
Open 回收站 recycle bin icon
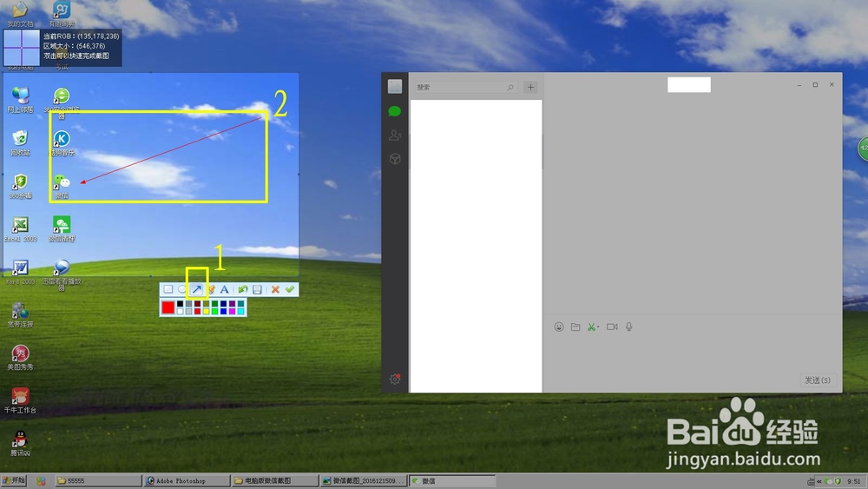tap(21, 143)
